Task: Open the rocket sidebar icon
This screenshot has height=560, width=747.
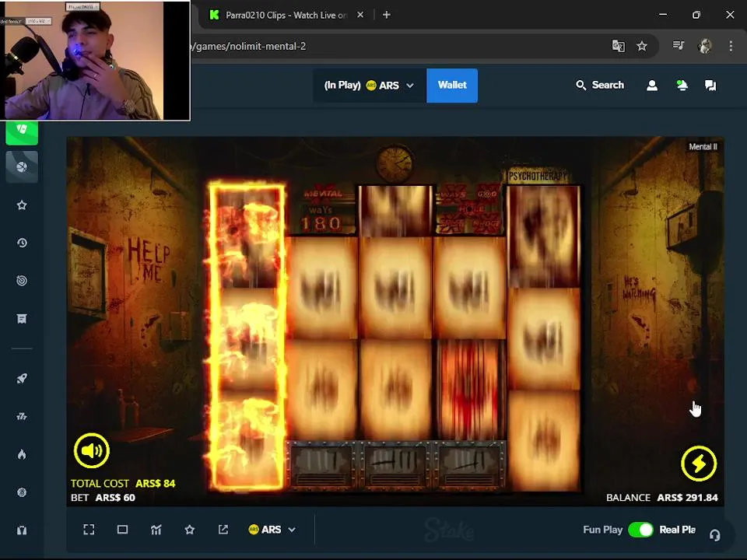Action: click(x=22, y=379)
